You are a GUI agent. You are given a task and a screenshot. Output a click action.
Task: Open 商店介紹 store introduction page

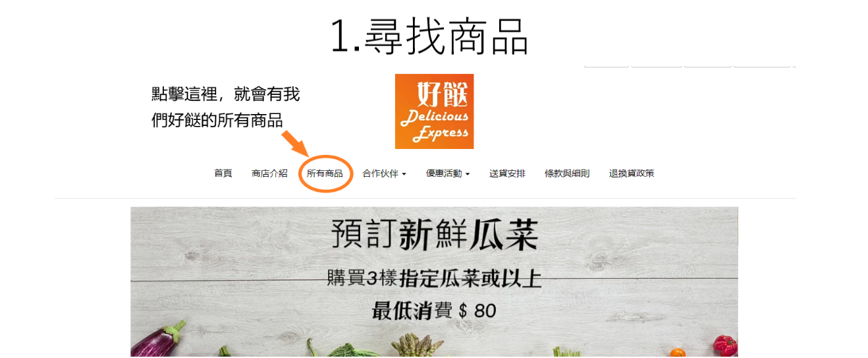(269, 173)
